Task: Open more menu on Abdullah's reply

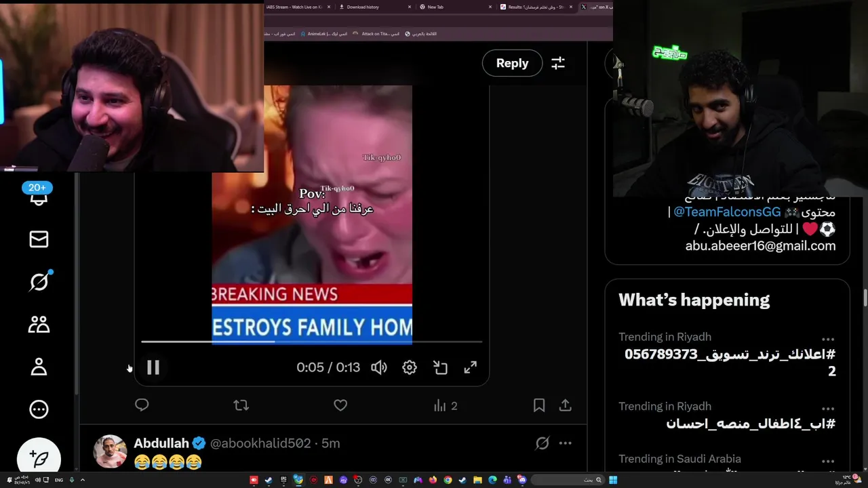Action: (565, 443)
